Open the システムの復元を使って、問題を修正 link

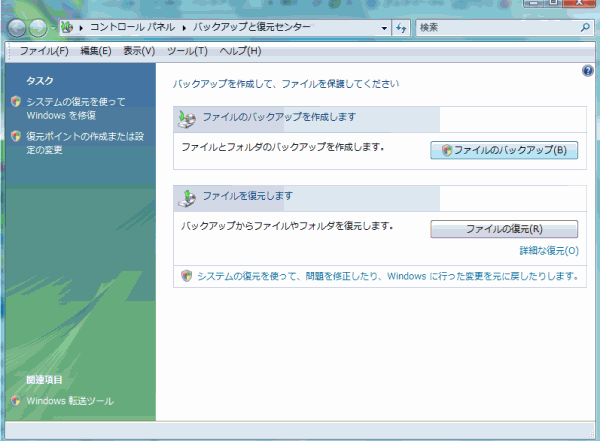coord(388,276)
